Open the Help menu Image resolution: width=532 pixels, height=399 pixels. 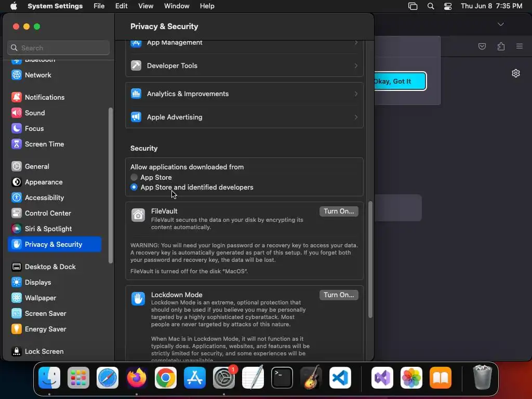207,6
